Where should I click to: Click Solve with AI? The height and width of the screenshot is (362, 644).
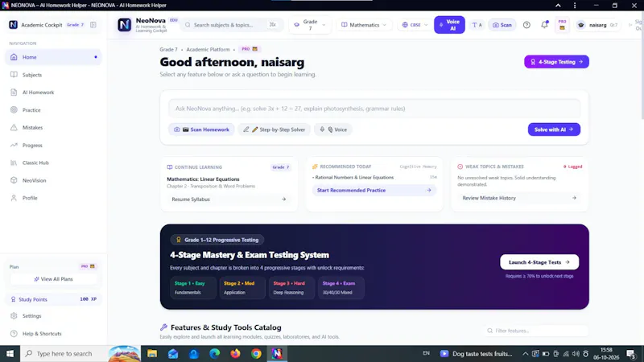pyautogui.click(x=554, y=130)
